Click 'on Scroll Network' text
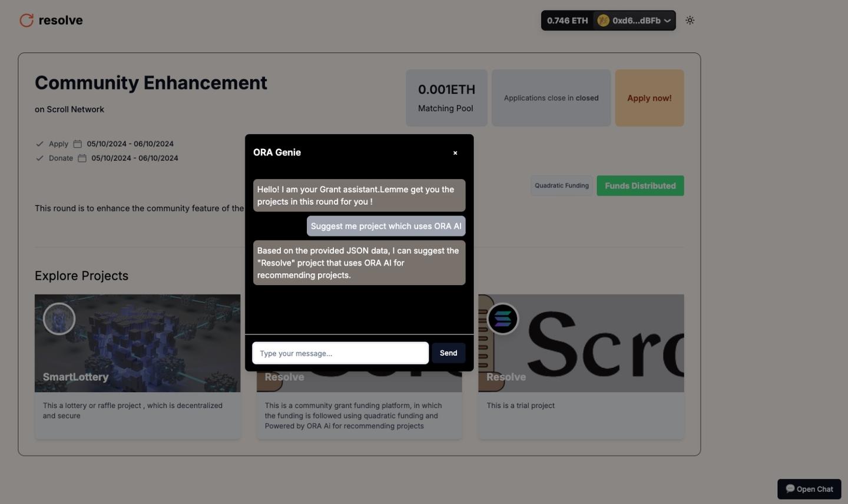Image resolution: width=848 pixels, height=504 pixels. (69, 110)
